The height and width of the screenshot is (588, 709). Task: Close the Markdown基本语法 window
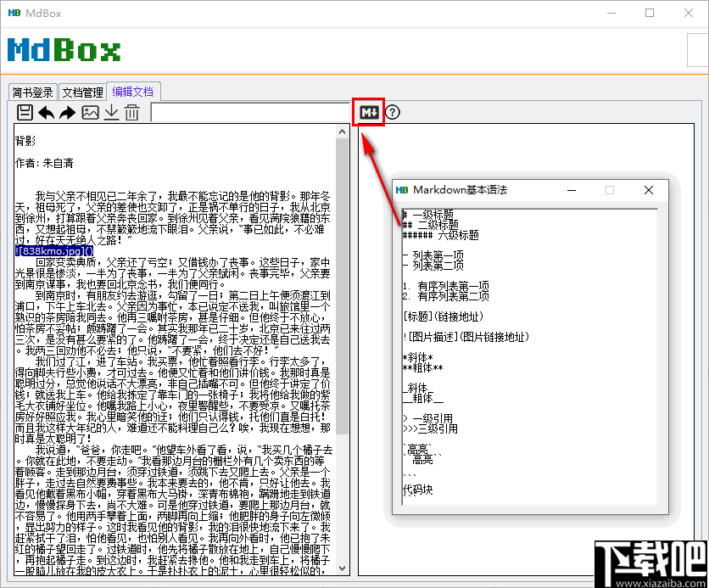coord(649,189)
